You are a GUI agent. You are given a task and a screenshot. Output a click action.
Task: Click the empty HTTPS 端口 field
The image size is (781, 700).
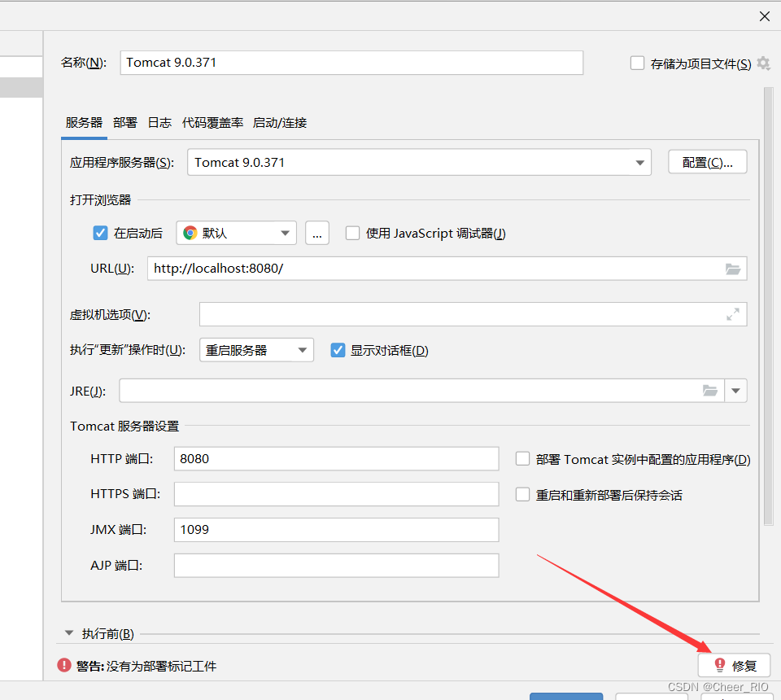click(x=336, y=494)
